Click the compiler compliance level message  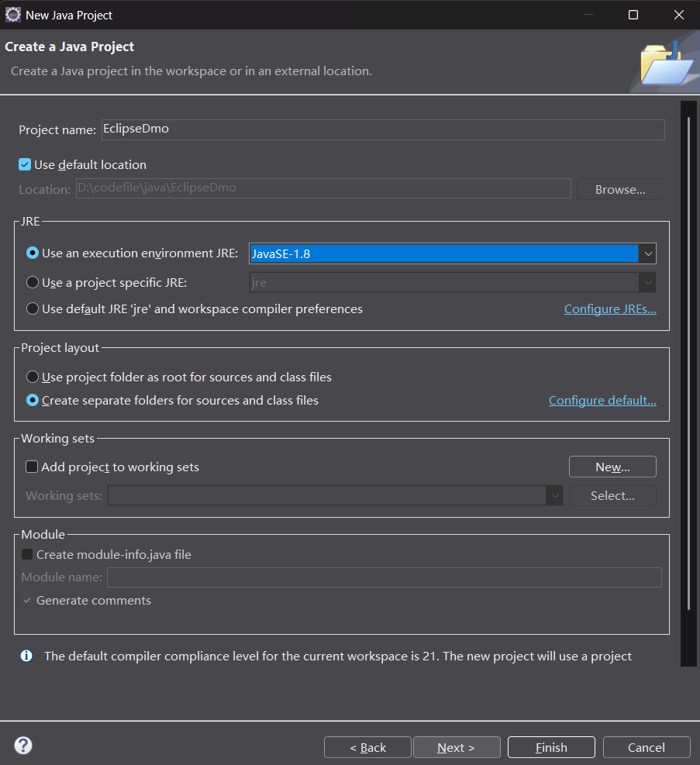point(337,656)
